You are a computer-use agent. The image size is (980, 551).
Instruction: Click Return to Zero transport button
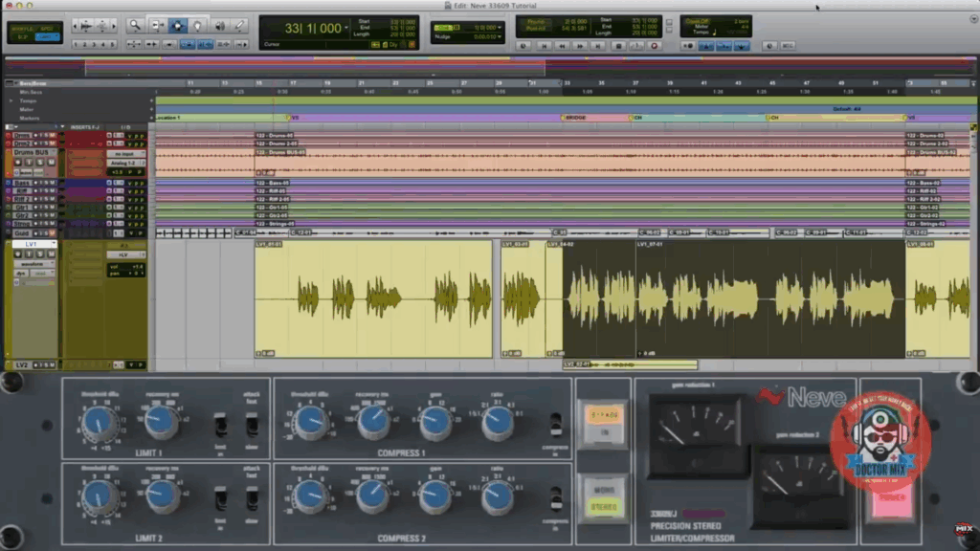click(x=544, y=46)
